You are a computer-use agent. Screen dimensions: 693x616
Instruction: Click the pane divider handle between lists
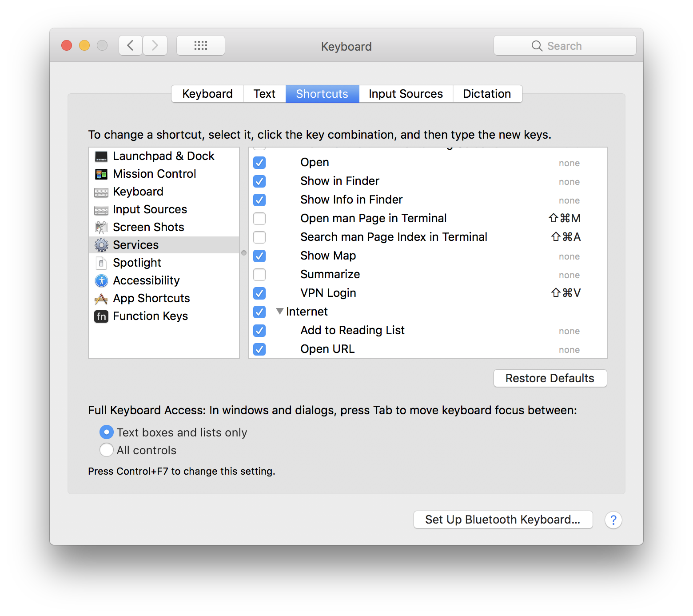coord(244,253)
